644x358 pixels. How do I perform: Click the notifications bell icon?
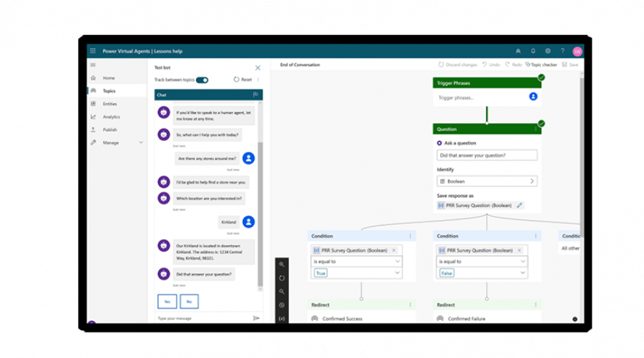point(533,51)
